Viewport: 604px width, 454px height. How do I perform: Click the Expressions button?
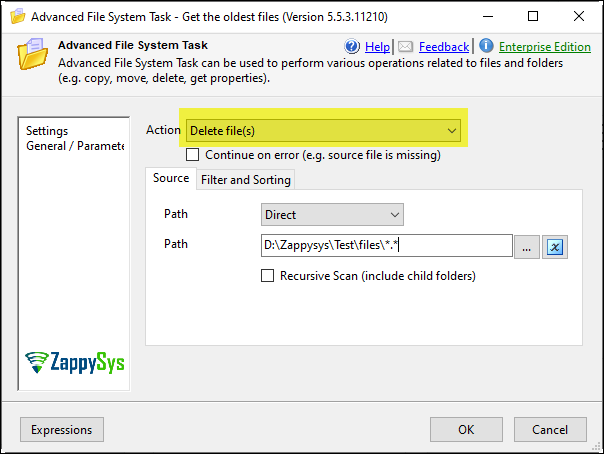pos(62,429)
